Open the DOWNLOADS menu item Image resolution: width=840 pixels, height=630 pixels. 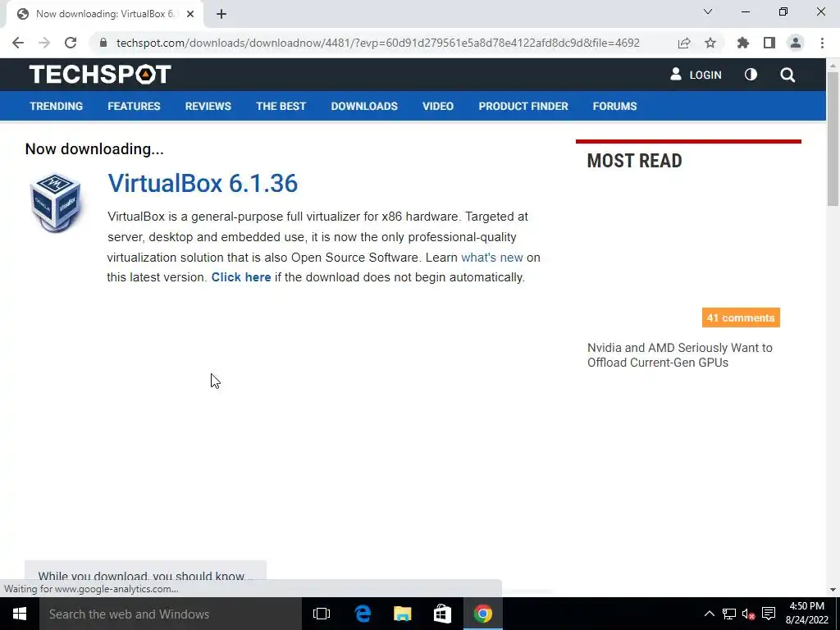coord(364,106)
